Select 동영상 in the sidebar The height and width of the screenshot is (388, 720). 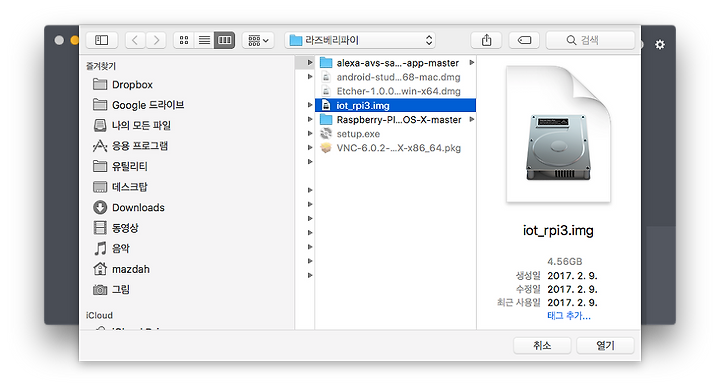(125, 228)
